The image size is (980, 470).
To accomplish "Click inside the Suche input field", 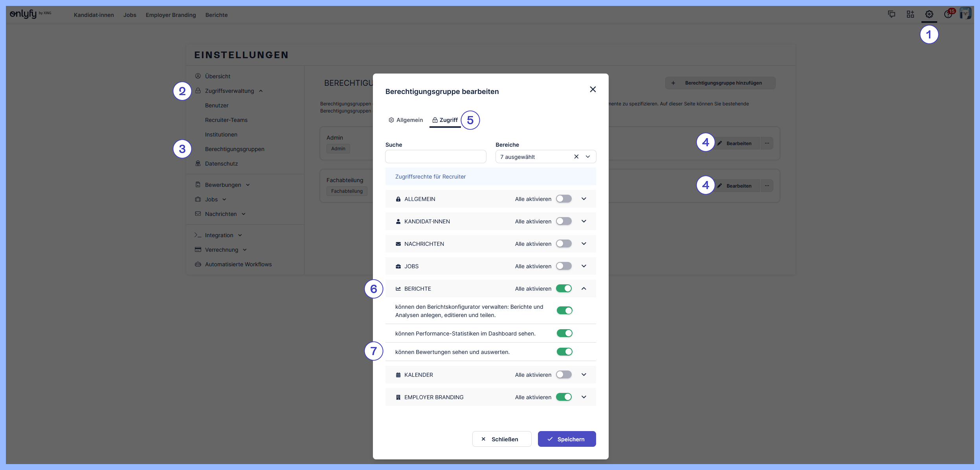I will [x=435, y=157].
